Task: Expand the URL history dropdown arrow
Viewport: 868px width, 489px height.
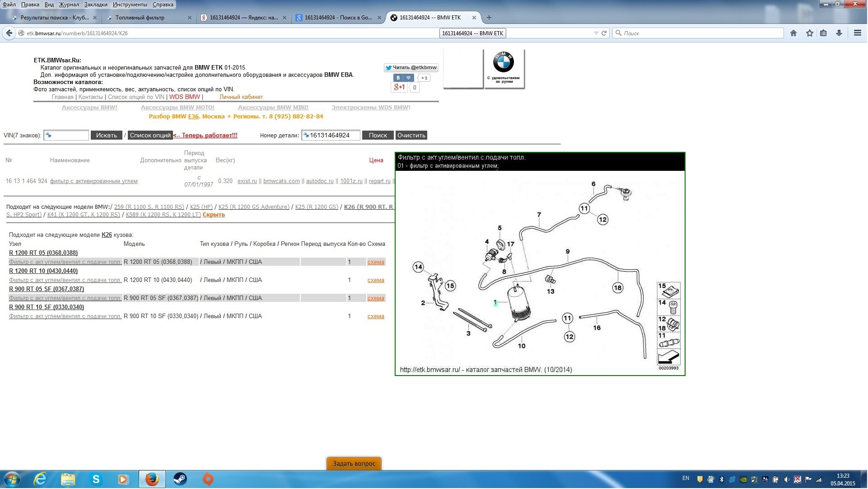Action: click(x=596, y=33)
